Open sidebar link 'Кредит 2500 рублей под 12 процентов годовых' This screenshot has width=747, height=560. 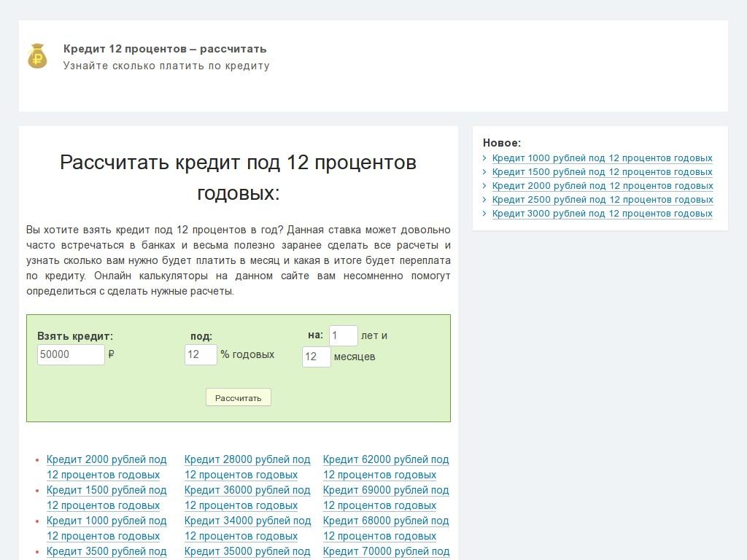[x=602, y=200]
